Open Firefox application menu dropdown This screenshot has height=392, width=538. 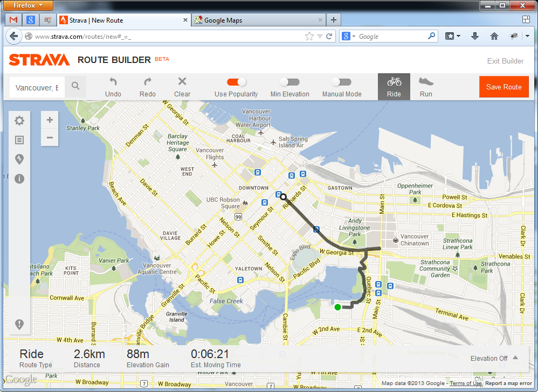29,5
